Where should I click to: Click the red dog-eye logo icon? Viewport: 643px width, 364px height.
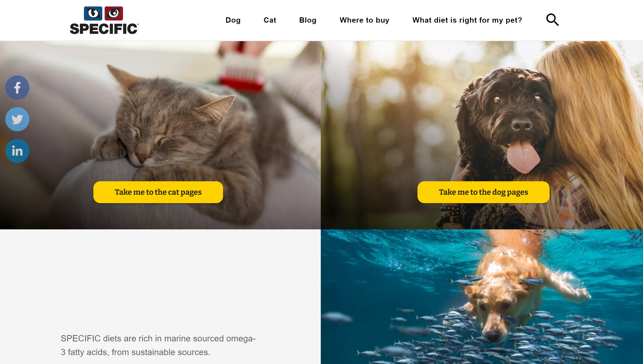pos(114,13)
